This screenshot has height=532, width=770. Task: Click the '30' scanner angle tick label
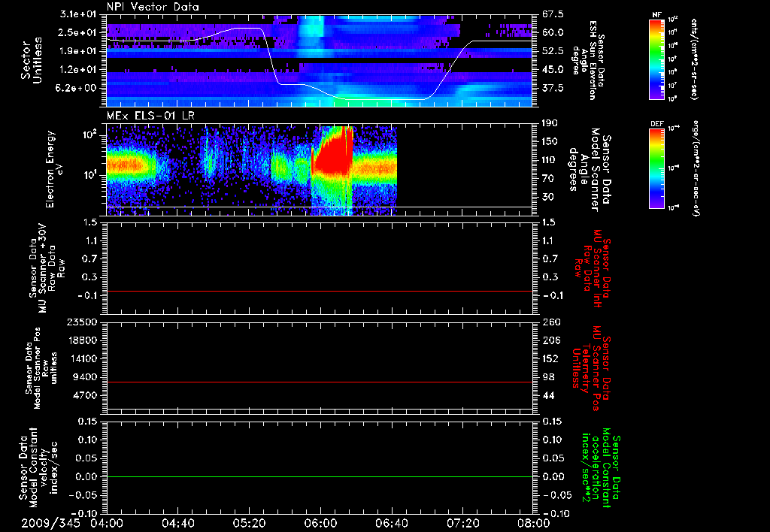pos(547,198)
